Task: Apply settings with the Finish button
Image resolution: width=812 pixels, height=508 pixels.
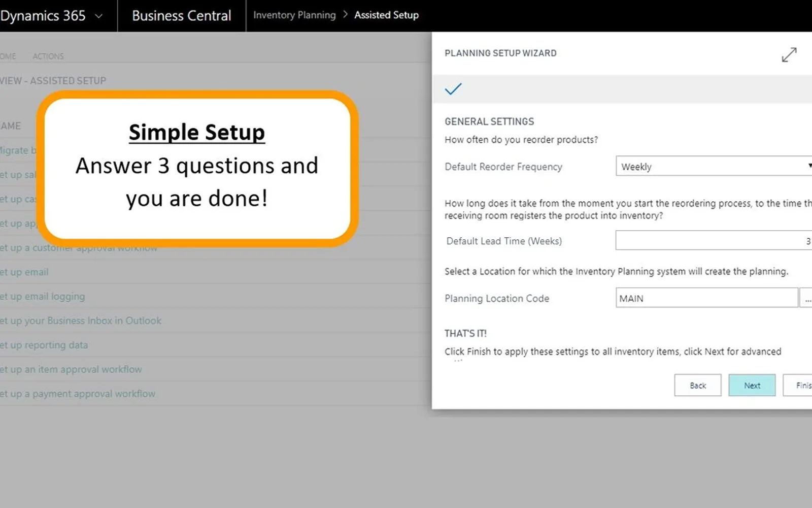Action: coord(798,386)
